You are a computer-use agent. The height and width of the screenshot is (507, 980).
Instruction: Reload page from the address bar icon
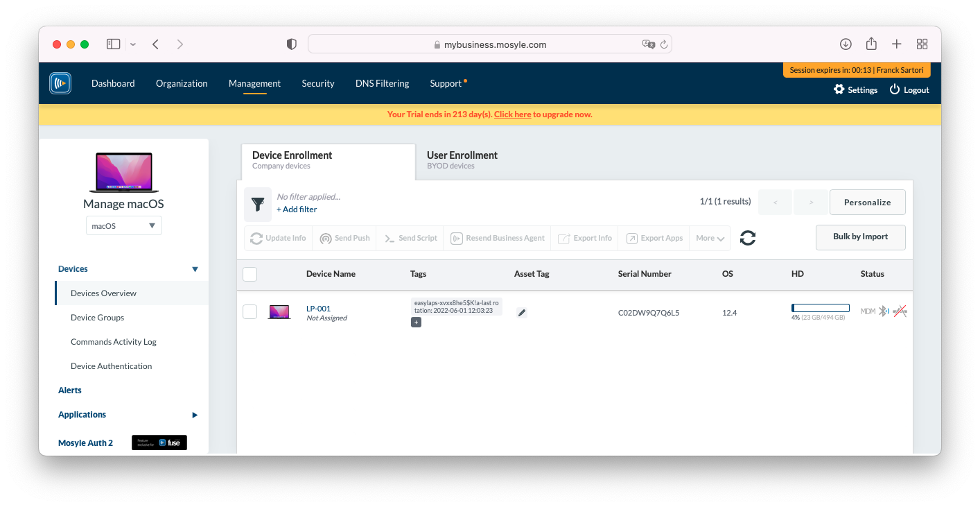(664, 44)
